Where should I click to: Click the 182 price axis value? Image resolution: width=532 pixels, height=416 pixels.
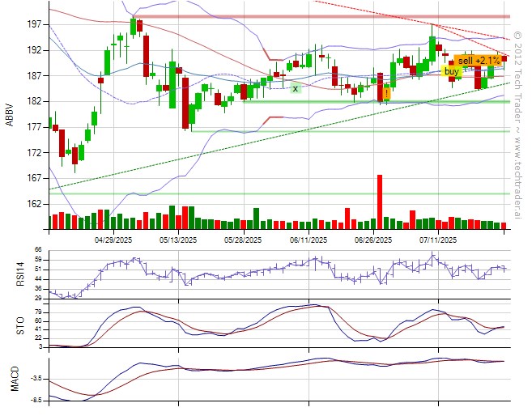[34, 101]
